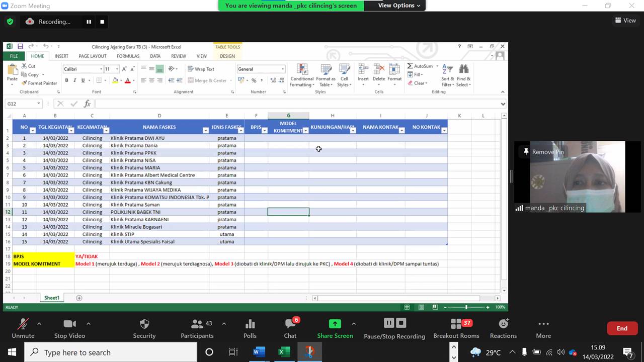Viewport: 644px width, 362px height.
Task: Stop Video camera toggle
Action: pyautogui.click(x=69, y=328)
